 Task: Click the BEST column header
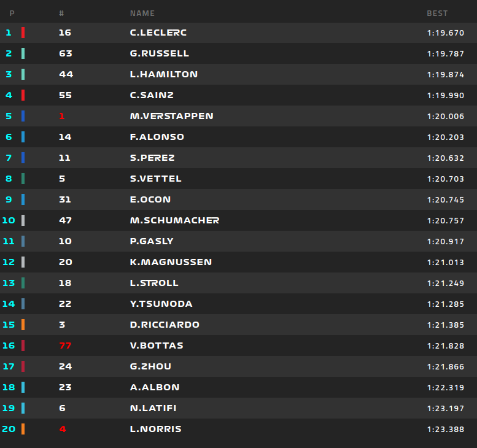coord(437,13)
